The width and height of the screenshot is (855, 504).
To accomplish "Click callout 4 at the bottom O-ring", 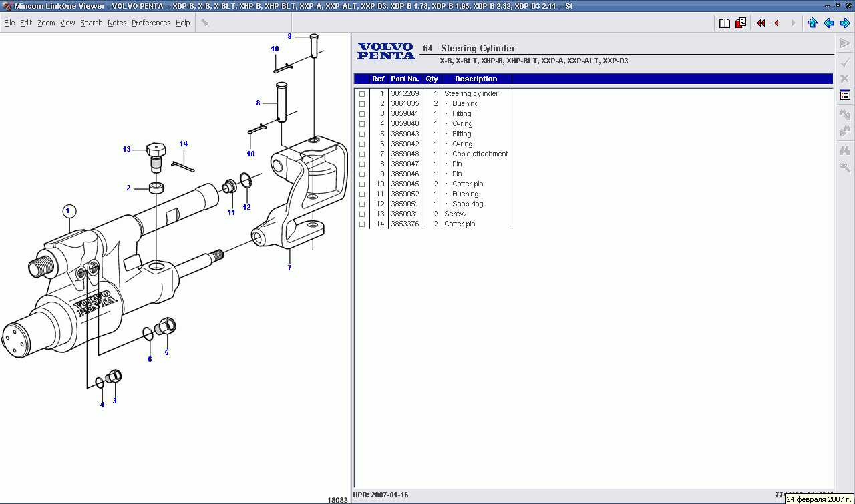I will [102, 405].
